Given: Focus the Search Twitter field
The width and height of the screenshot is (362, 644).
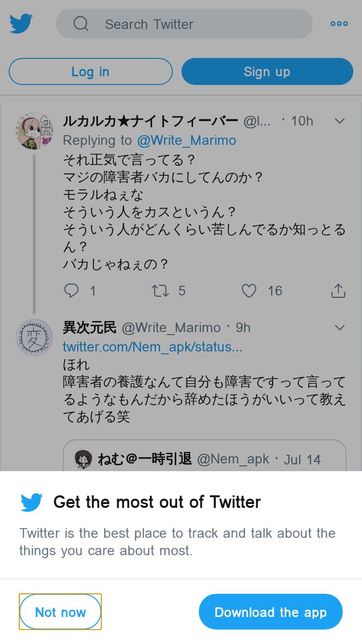Looking at the screenshot, I should (184, 24).
